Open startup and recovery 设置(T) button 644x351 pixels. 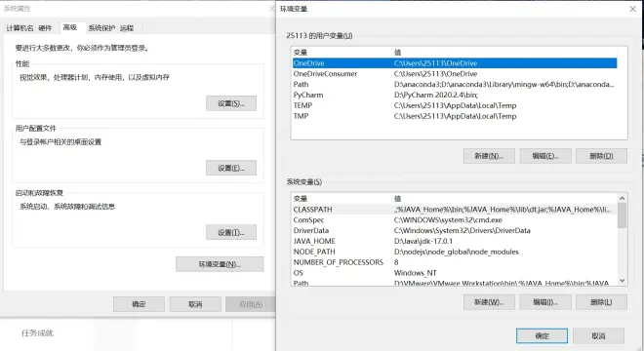click(231, 232)
